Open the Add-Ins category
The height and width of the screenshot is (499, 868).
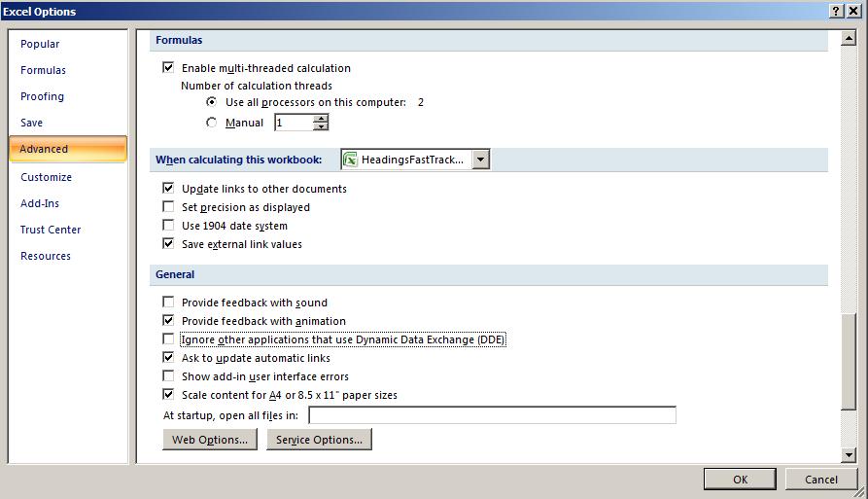click(x=40, y=203)
